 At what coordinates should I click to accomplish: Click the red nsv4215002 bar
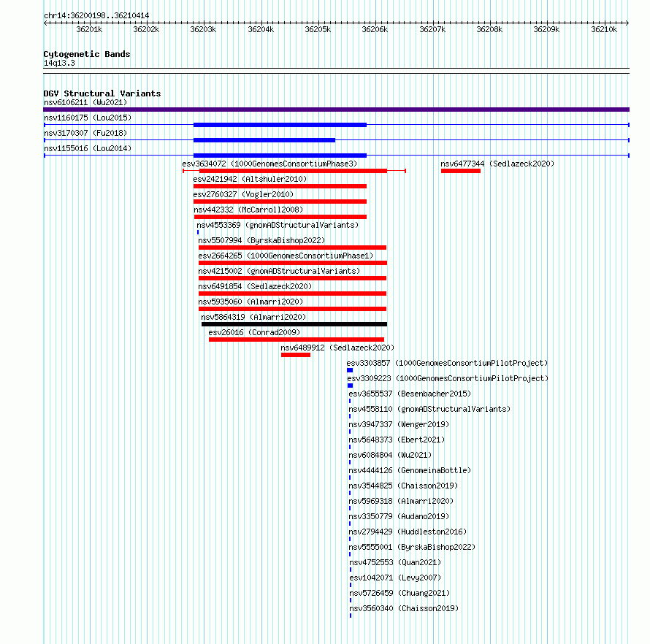pos(292,278)
